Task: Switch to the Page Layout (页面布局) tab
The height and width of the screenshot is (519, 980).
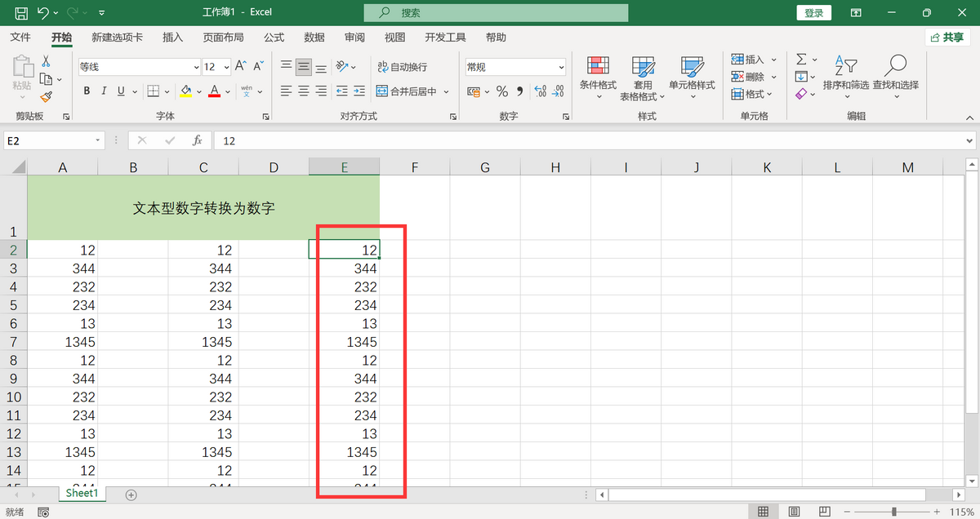Action: [x=223, y=38]
